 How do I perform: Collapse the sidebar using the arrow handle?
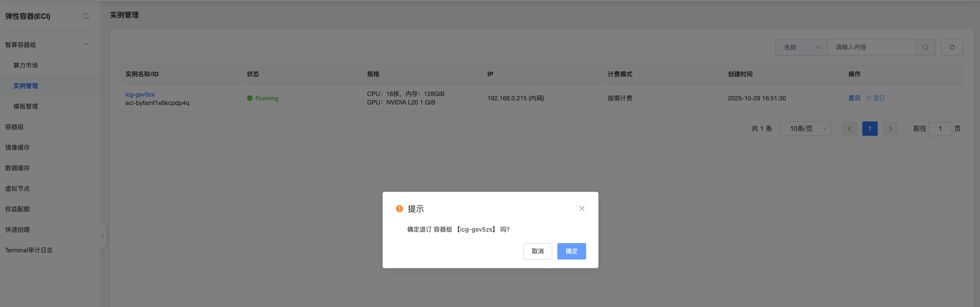pos(102,236)
